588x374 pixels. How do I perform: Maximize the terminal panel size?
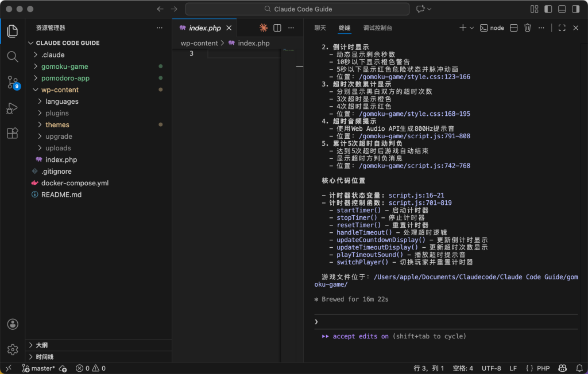(x=562, y=28)
